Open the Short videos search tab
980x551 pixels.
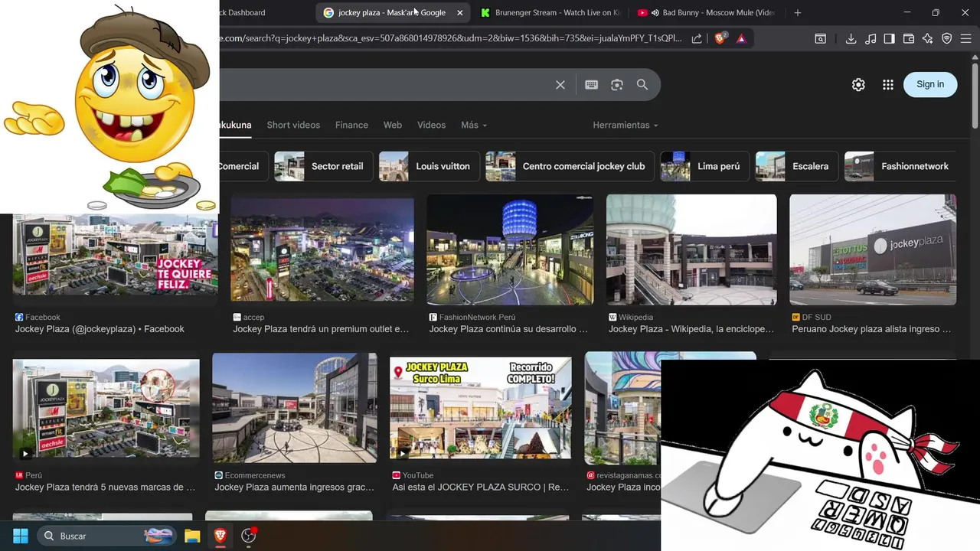click(x=293, y=125)
